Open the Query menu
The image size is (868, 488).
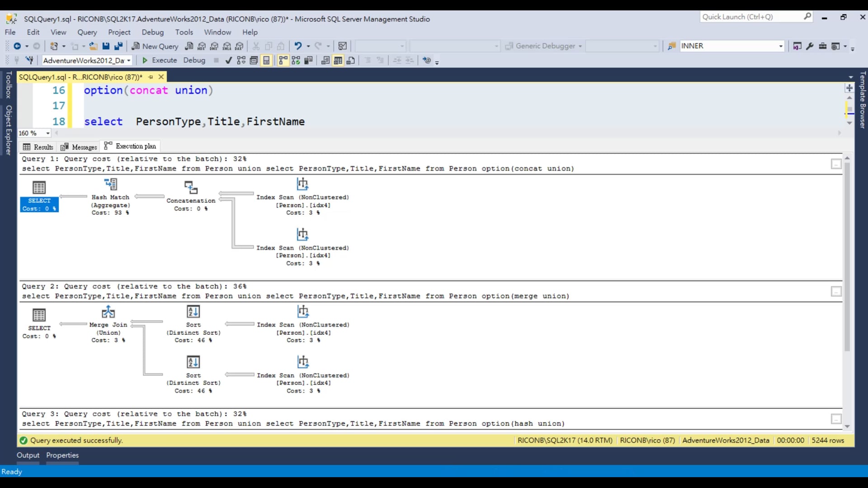tap(87, 32)
